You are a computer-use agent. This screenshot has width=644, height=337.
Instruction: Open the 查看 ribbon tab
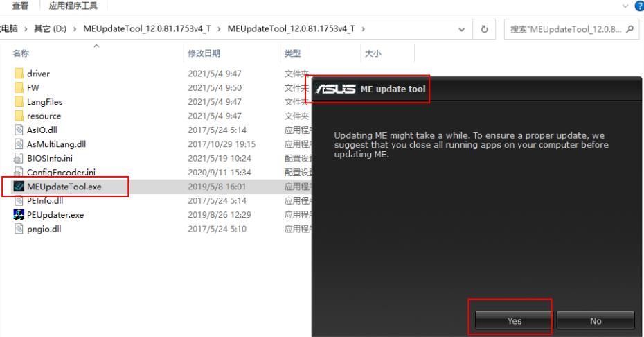coord(20,6)
